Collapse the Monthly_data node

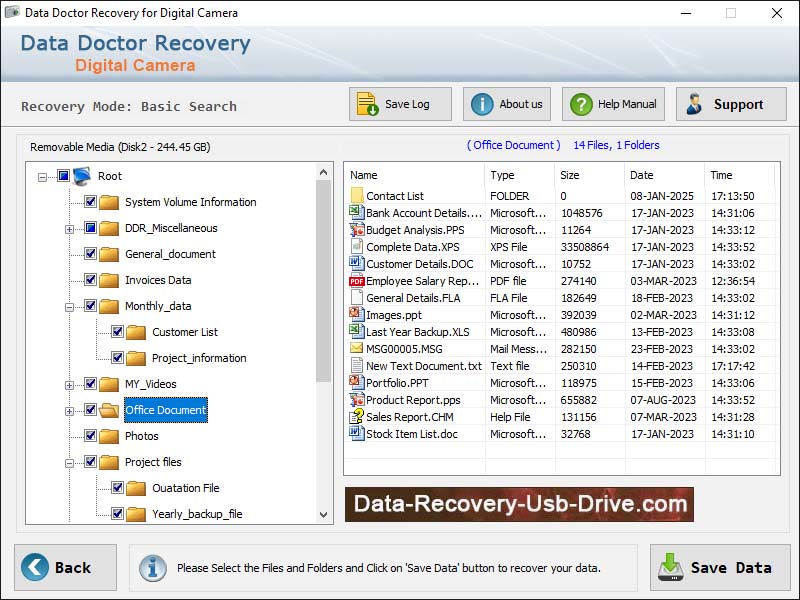(x=69, y=305)
